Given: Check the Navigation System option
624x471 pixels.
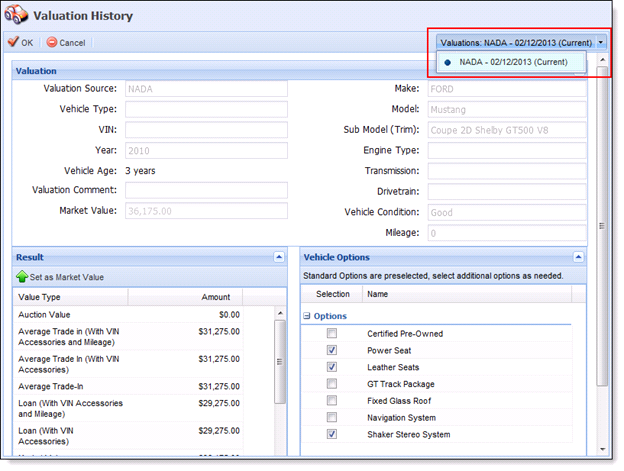Looking at the screenshot, I should tap(332, 417).
